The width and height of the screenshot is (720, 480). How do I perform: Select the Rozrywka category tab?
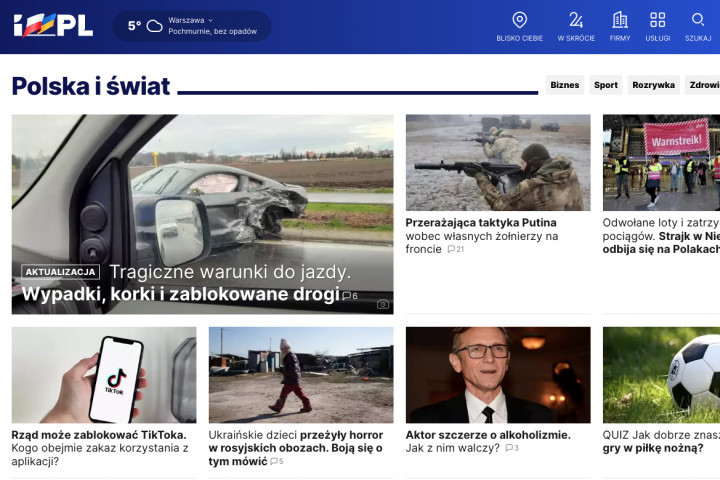point(653,85)
